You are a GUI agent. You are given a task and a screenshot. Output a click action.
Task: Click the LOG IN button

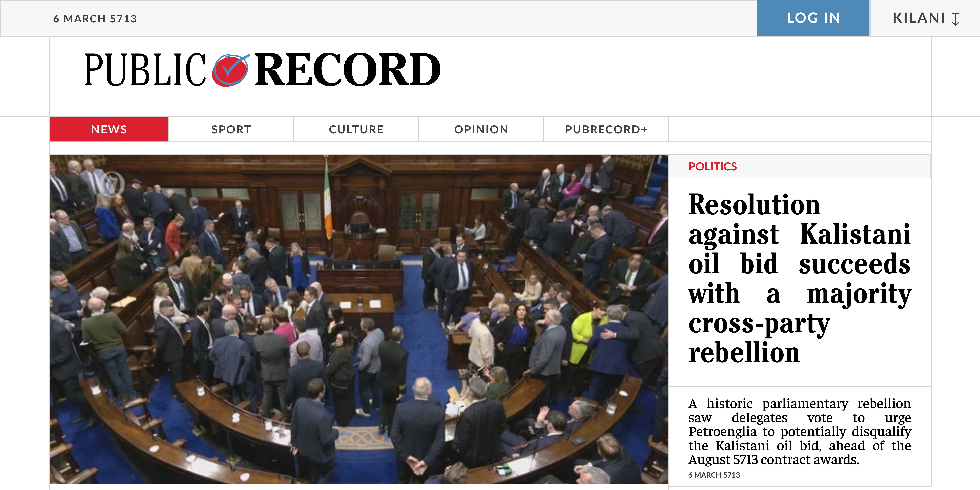pos(813,18)
